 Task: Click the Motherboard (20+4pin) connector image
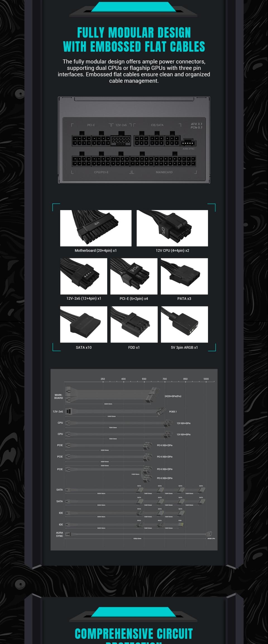click(96, 228)
